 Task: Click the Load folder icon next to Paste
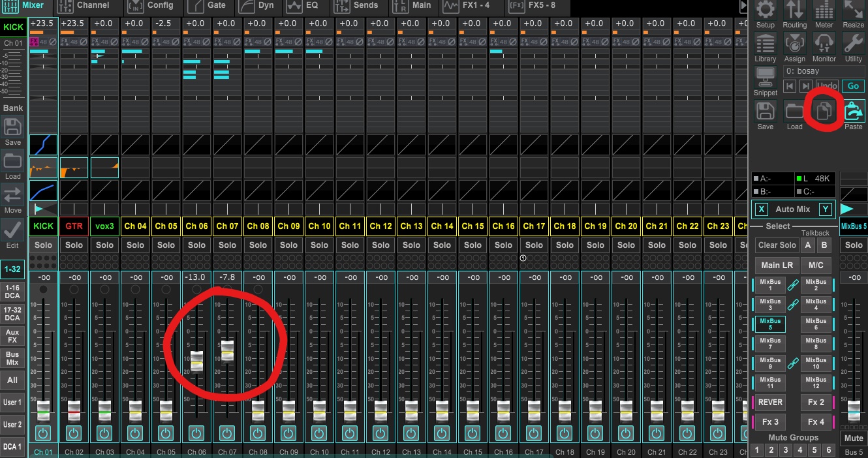794,111
